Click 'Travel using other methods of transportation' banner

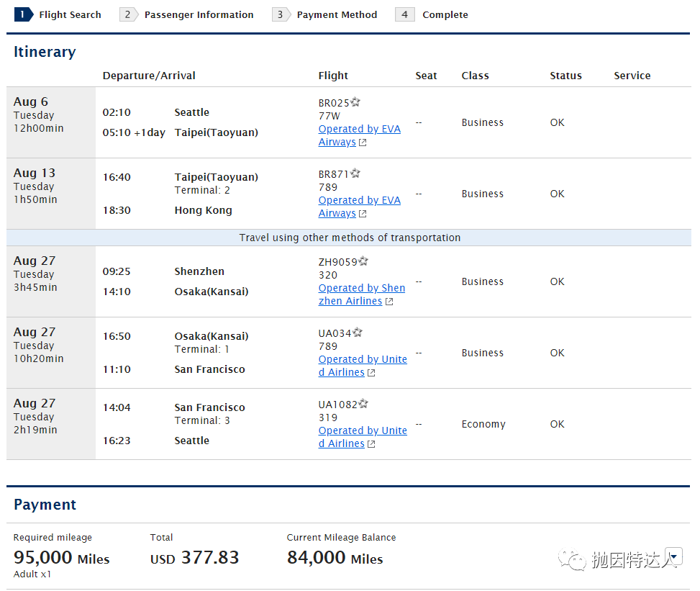click(350, 238)
